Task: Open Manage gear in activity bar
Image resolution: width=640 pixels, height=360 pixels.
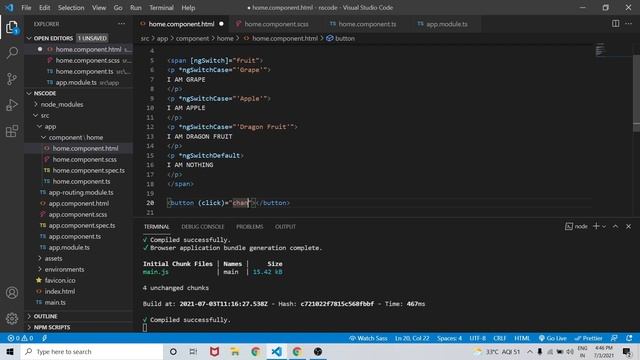Action: pyautogui.click(x=12, y=318)
